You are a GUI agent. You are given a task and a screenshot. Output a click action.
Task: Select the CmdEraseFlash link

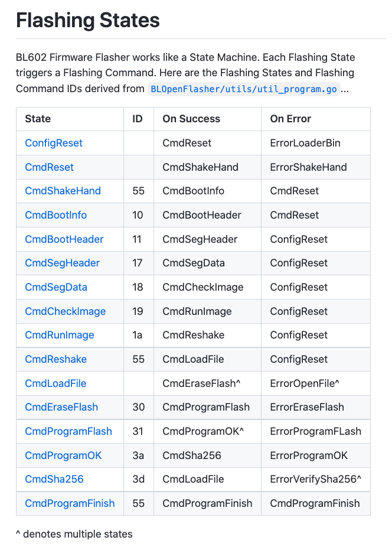pos(61,407)
